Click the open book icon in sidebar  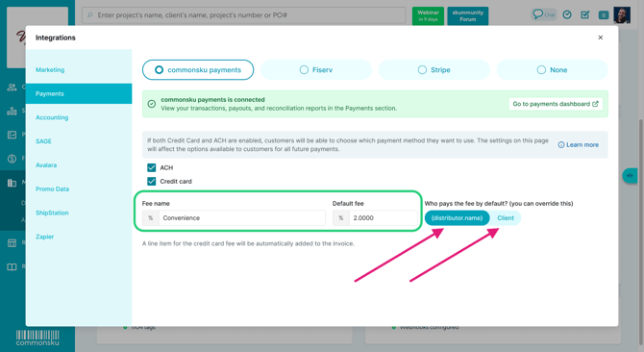pos(12,267)
